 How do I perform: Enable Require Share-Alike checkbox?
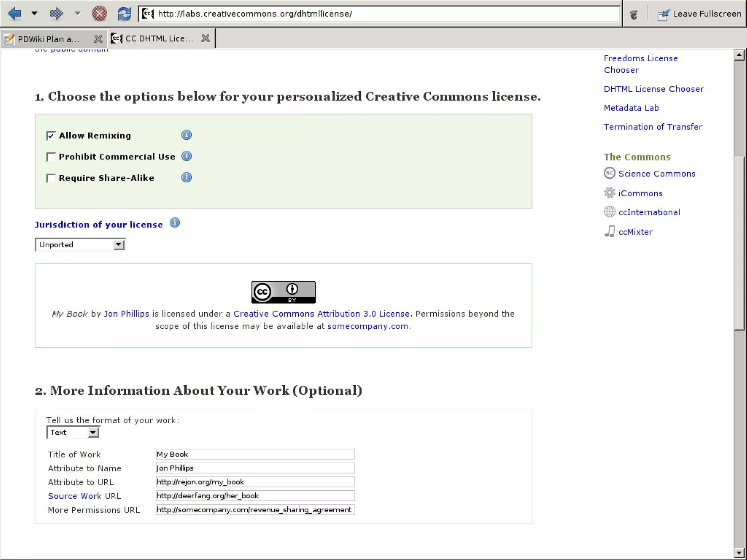point(51,178)
